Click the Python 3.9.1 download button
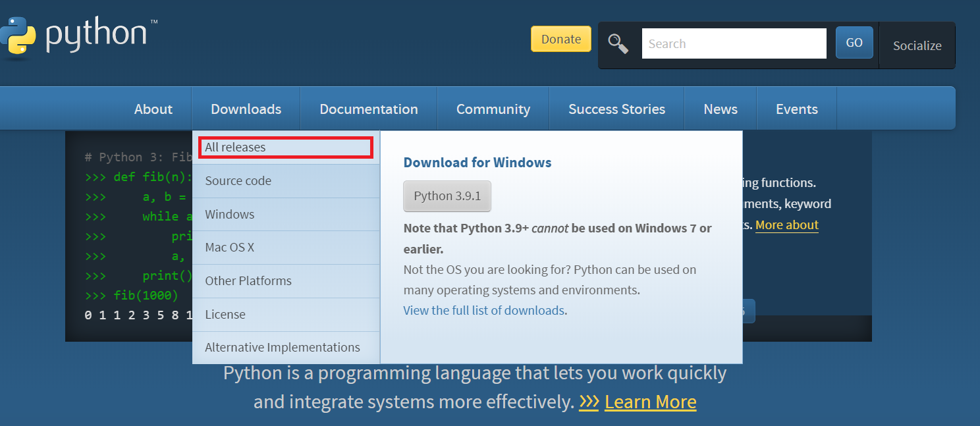 (x=447, y=196)
